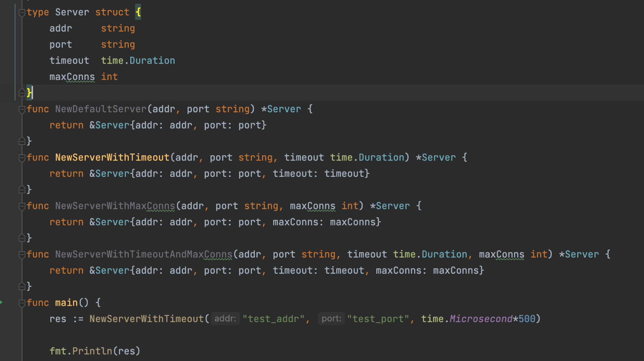Collapse the main function fold marker

click(22, 303)
